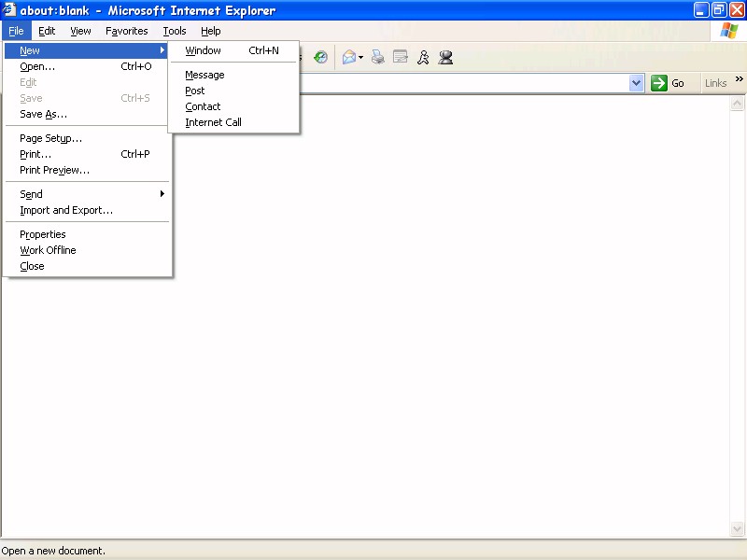
Task: Open the Mail envelope toolbar button
Action: [x=349, y=57]
